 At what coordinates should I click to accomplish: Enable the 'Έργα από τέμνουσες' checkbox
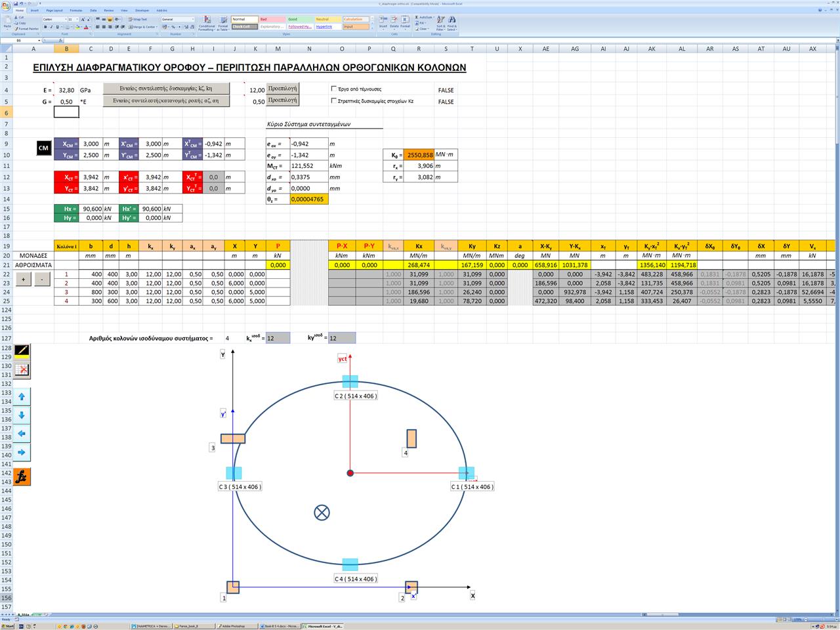point(335,89)
